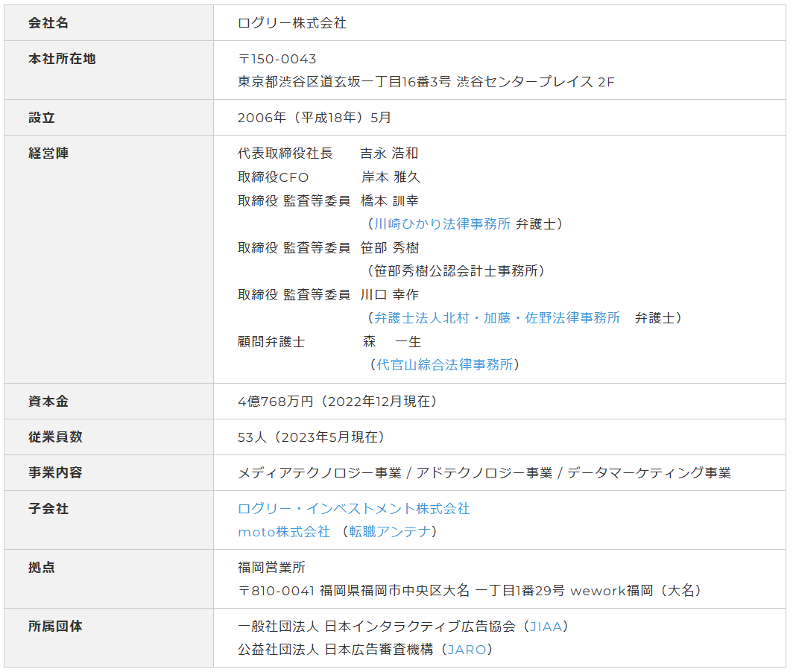
Task: Follow the JIAA association link
Action: click(x=546, y=627)
